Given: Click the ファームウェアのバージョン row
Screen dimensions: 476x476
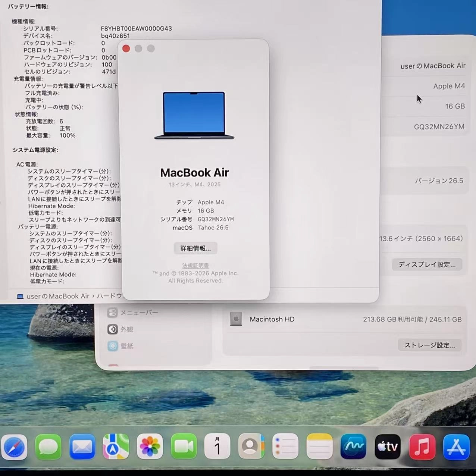Looking at the screenshot, I should (x=70, y=57).
